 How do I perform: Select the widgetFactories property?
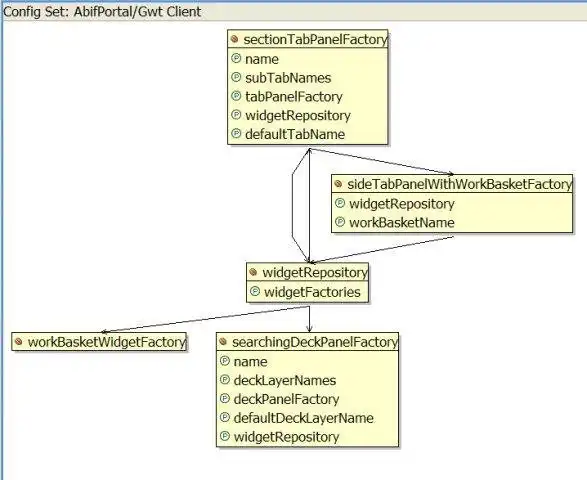pyautogui.click(x=312, y=292)
